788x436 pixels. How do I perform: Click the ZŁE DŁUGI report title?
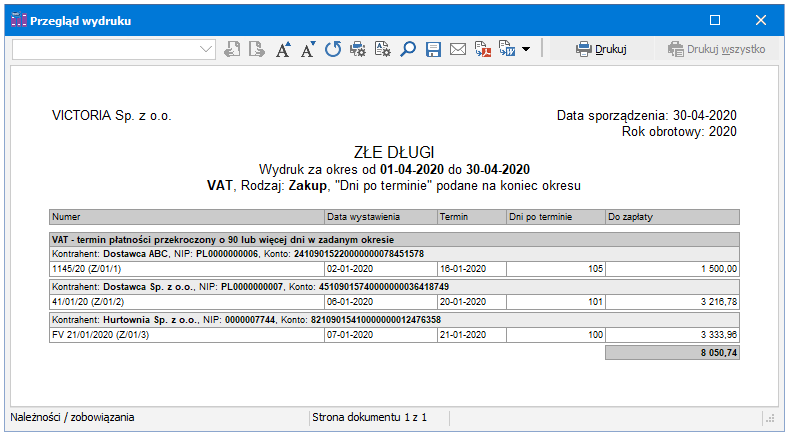[x=393, y=152]
